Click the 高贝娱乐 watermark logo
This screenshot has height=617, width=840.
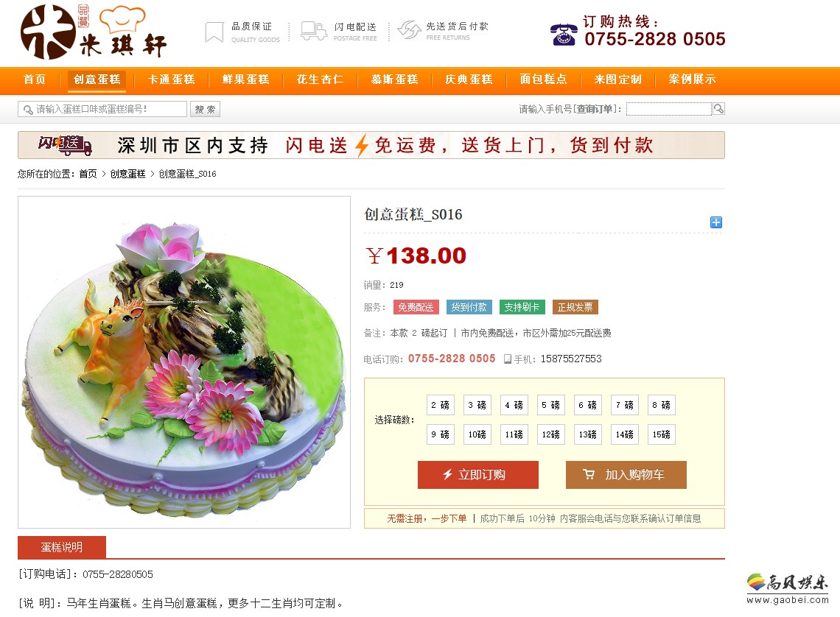[788, 588]
